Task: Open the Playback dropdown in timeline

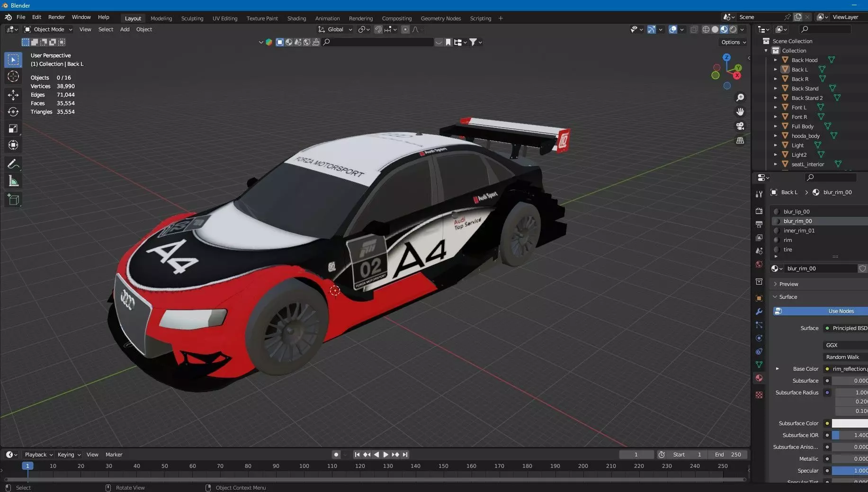Action: [39, 455]
